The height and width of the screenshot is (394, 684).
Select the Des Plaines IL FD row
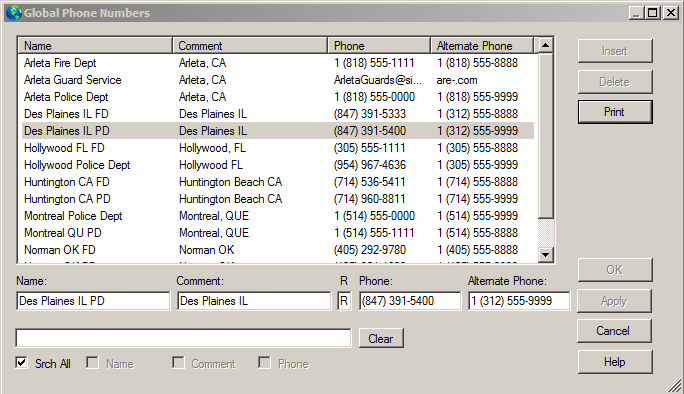pyautogui.click(x=277, y=114)
